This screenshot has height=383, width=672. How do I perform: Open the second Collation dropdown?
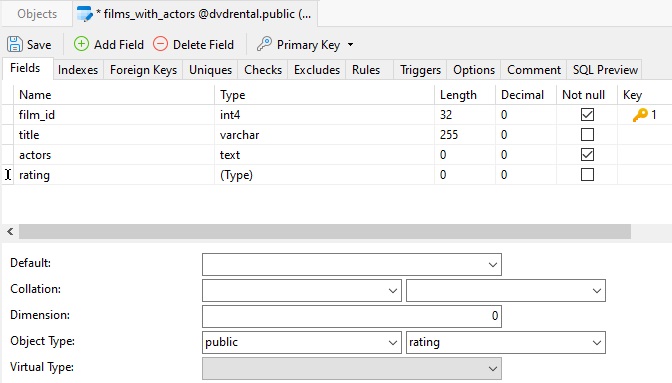[x=597, y=291]
